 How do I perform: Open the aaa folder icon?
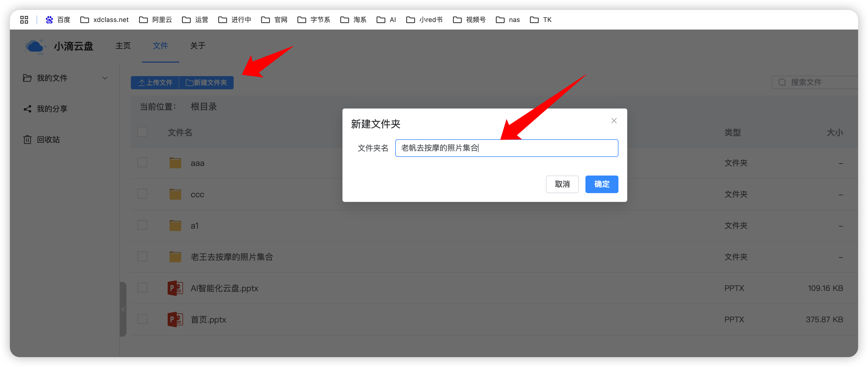click(175, 163)
